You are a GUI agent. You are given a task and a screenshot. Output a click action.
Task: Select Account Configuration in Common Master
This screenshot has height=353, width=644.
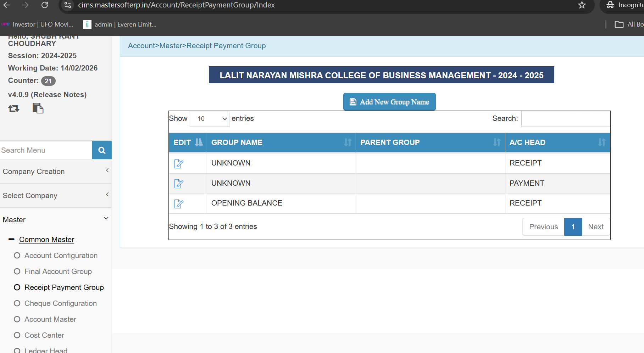point(61,256)
